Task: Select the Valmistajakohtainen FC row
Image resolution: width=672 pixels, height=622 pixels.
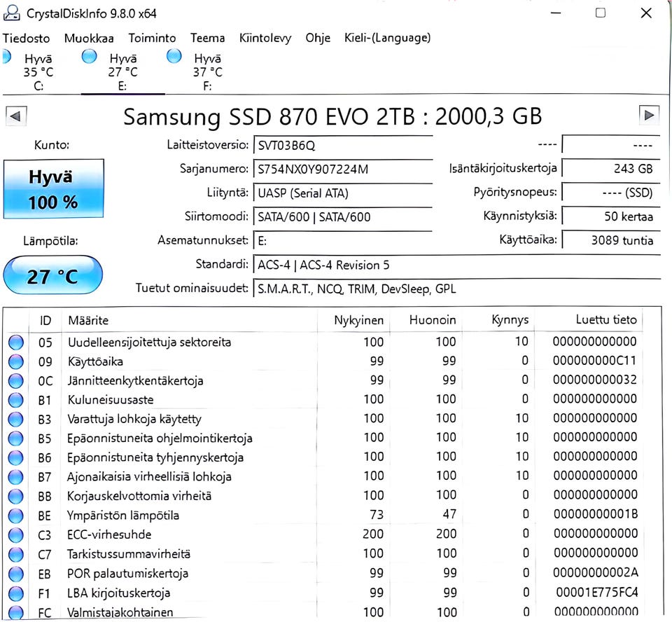Action: click(323, 613)
